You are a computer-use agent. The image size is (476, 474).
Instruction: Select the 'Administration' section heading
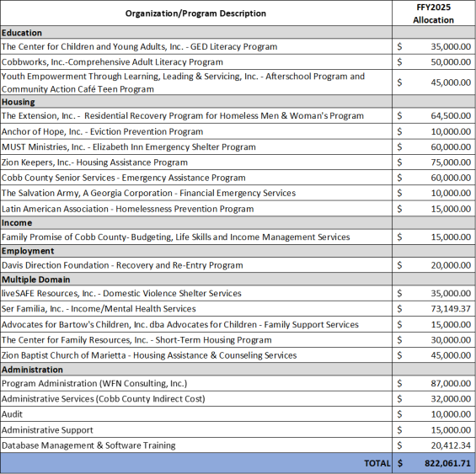point(32,370)
